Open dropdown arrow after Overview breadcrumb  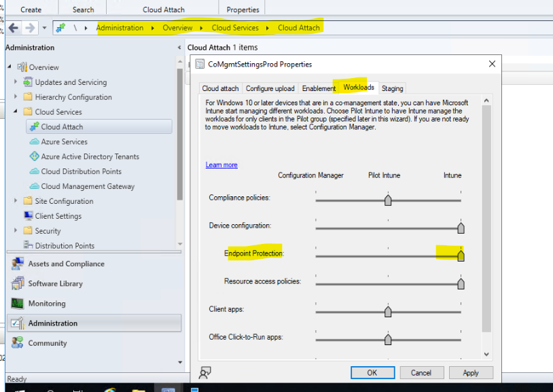point(201,28)
